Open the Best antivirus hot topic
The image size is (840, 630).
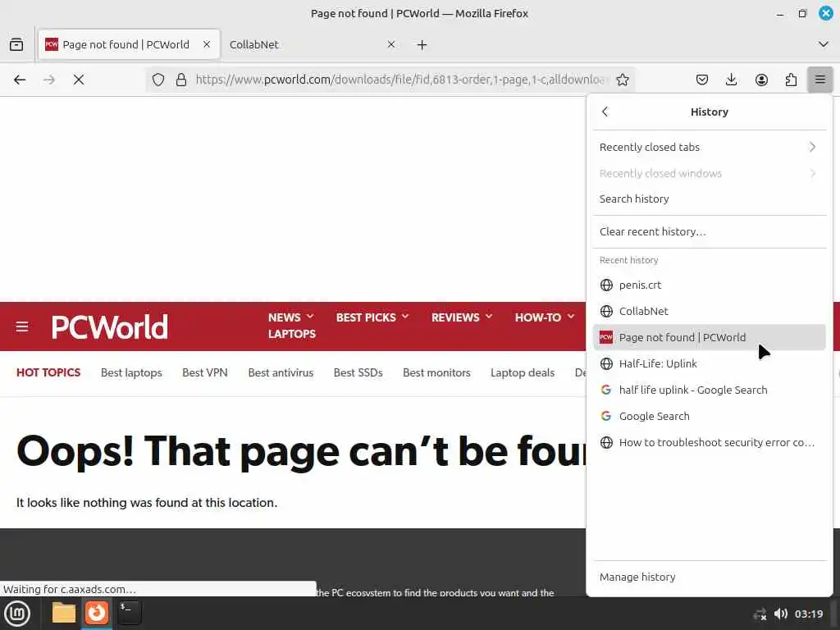[281, 373]
